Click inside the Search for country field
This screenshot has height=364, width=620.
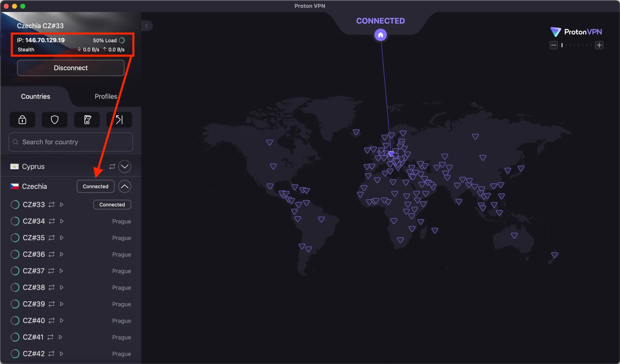[x=71, y=142]
